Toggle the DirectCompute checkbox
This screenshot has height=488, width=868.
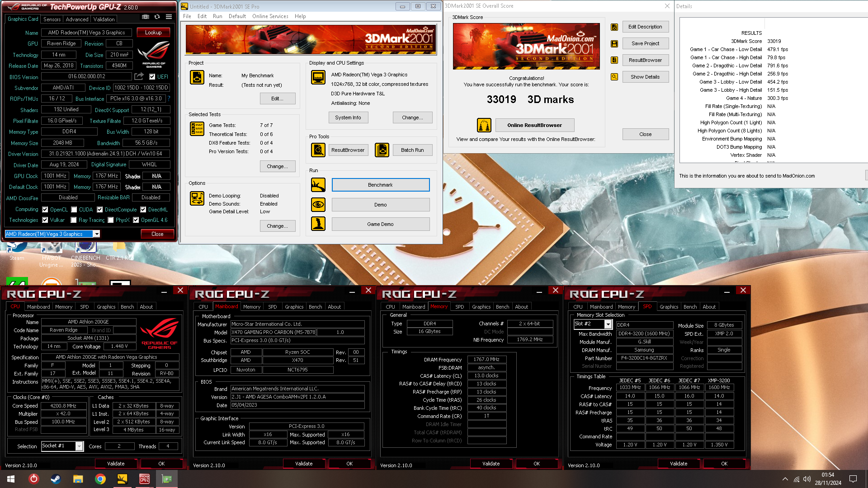pyautogui.click(x=100, y=210)
